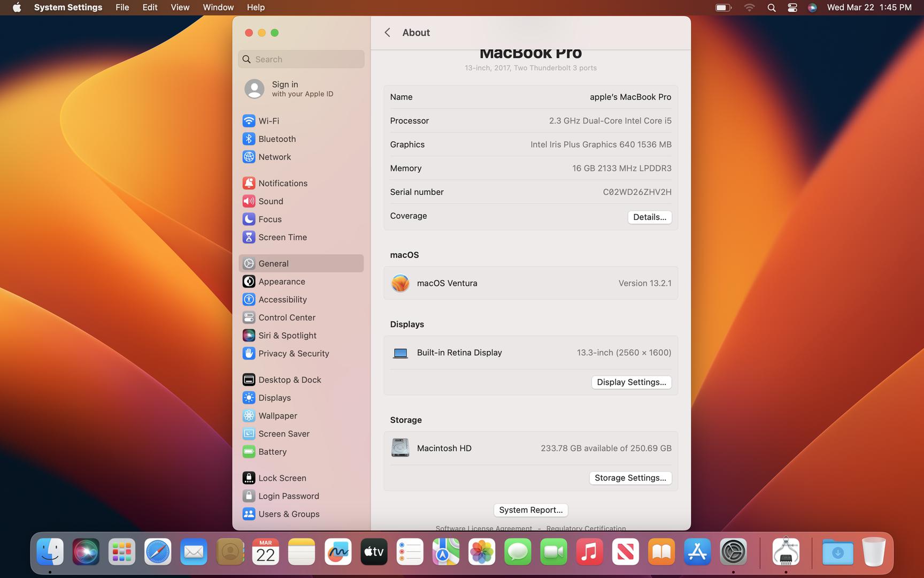Click the Coverage Details button
This screenshot has width=924, height=578.
[649, 217]
